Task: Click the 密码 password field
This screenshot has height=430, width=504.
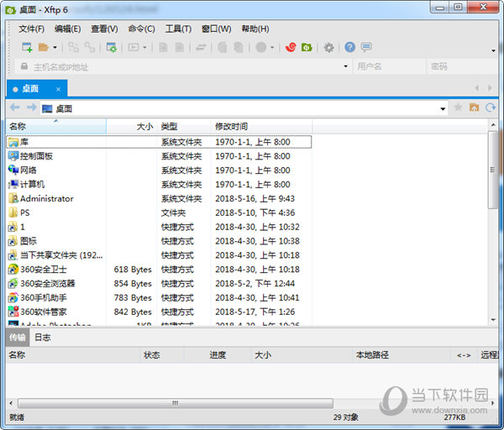Action: (x=462, y=66)
